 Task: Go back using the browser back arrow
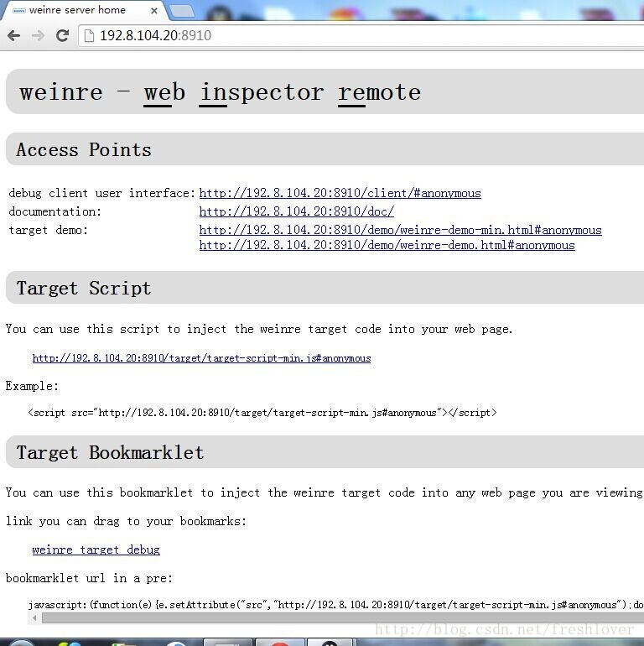click(x=14, y=36)
